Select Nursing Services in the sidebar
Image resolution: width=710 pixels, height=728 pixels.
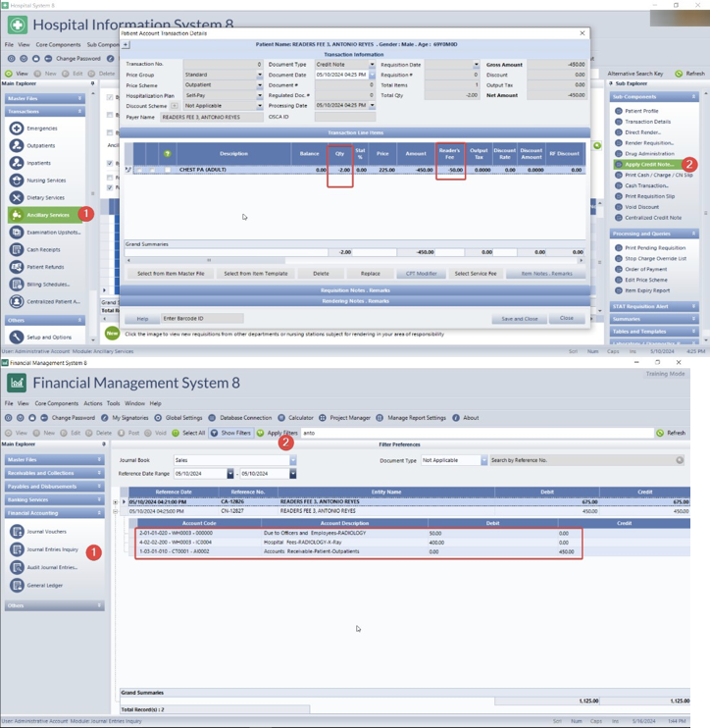(x=46, y=181)
